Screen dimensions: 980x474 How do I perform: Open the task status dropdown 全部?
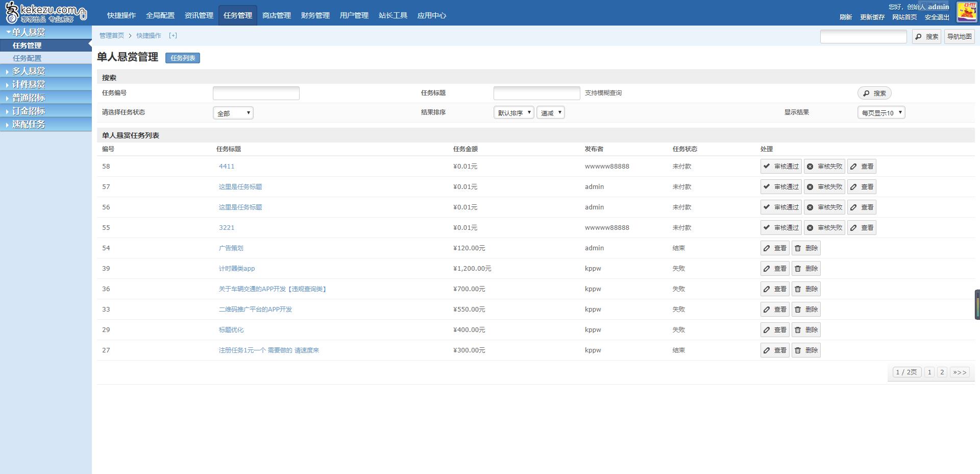point(233,113)
